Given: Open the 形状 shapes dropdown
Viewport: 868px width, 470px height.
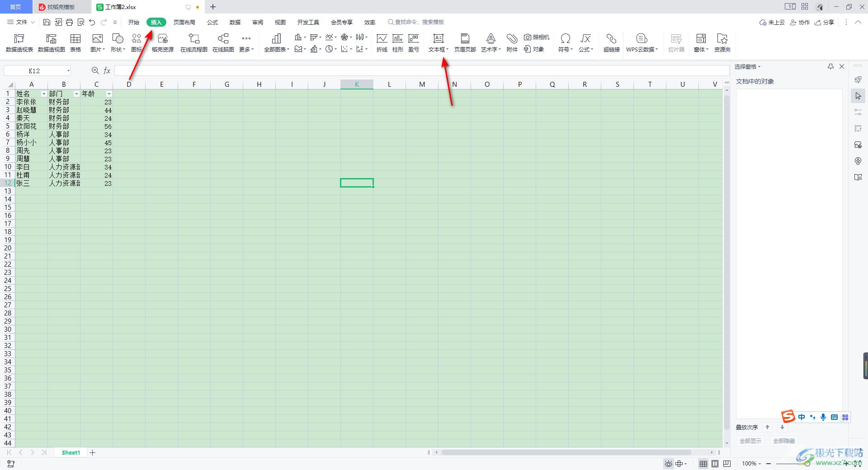Looking at the screenshot, I should coord(118,49).
